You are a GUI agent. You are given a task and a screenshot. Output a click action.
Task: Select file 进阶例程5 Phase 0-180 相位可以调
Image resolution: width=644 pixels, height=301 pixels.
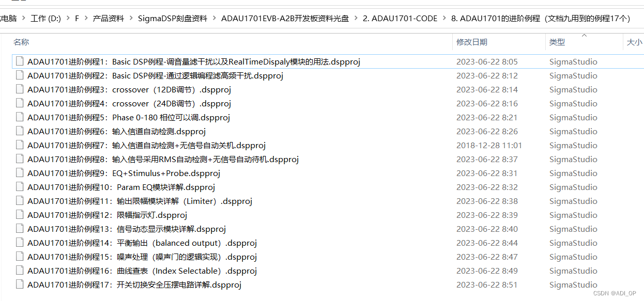129,117
